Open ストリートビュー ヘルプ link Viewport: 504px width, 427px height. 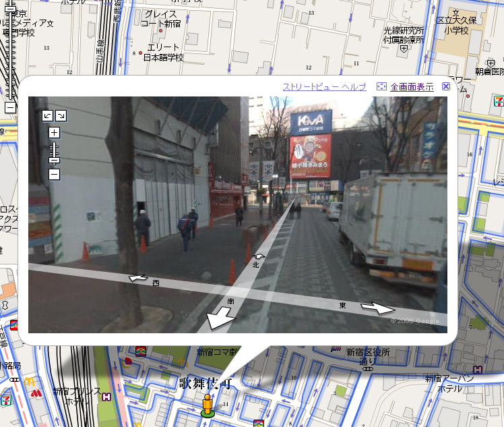[x=324, y=87]
